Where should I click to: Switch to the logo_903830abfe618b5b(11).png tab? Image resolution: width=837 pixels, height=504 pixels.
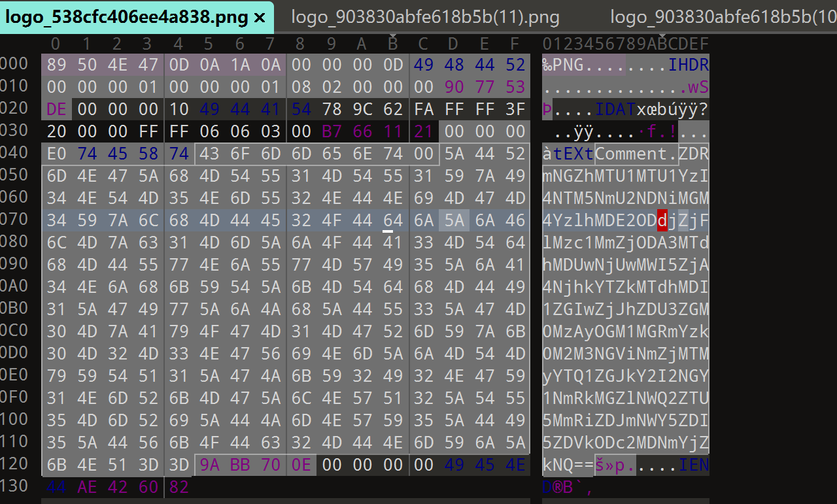425,18
